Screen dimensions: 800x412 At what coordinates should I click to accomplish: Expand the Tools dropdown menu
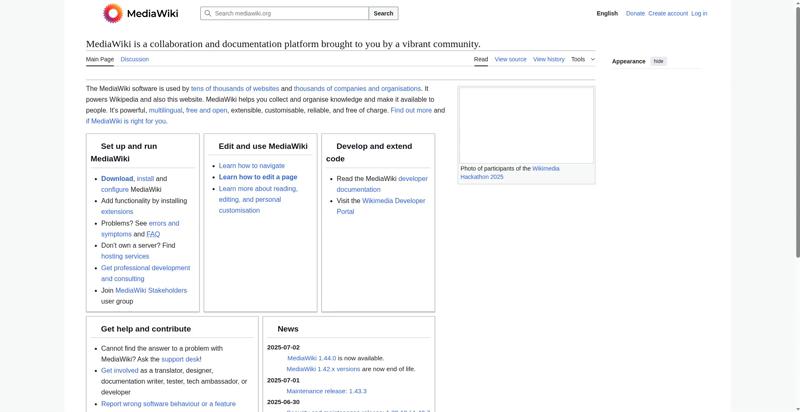pos(583,59)
